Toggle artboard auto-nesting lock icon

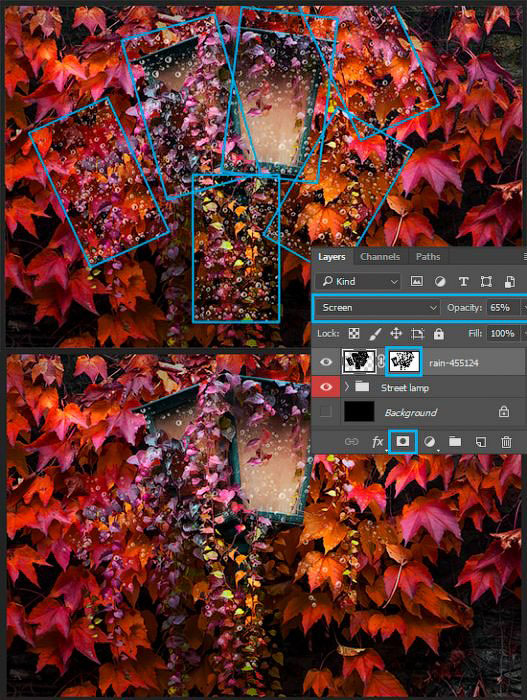pos(417,333)
